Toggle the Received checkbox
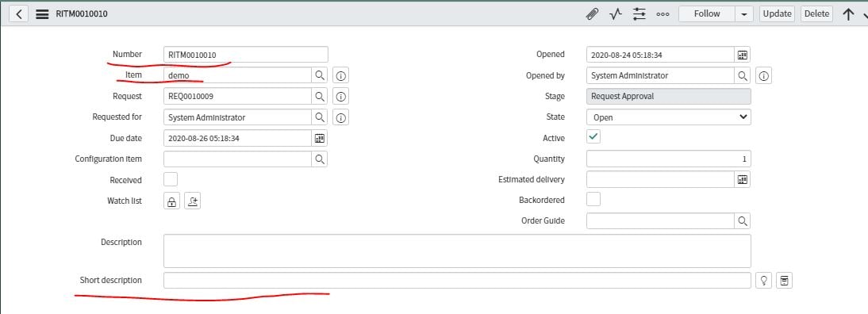The image size is (868, 314). coord(171,179)
